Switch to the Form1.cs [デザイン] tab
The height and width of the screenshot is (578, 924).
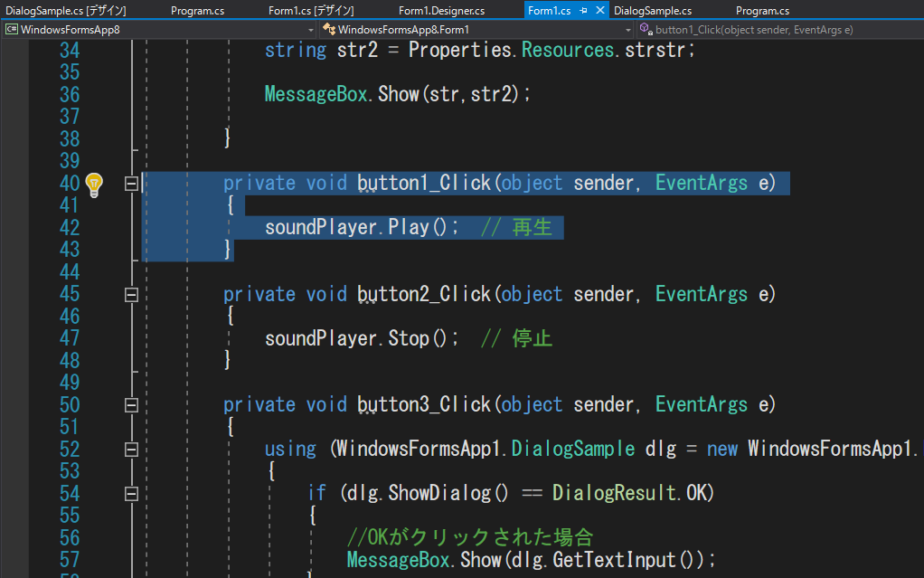pyautogui.click(x=311, y=11)
